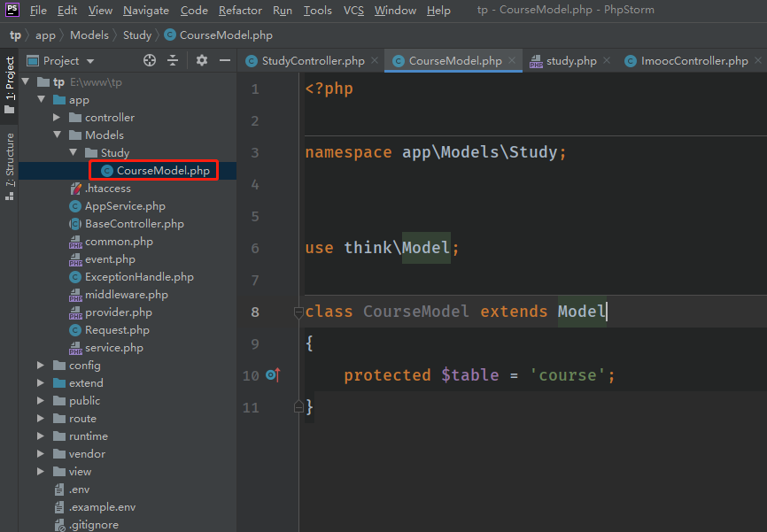
Task: Open the View menu
Action: (100, 11)
